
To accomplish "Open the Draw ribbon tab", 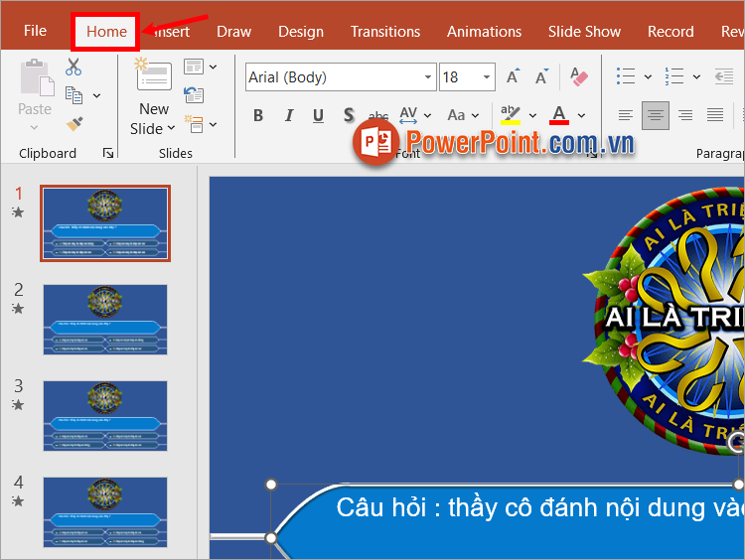I will pos(233,32).
